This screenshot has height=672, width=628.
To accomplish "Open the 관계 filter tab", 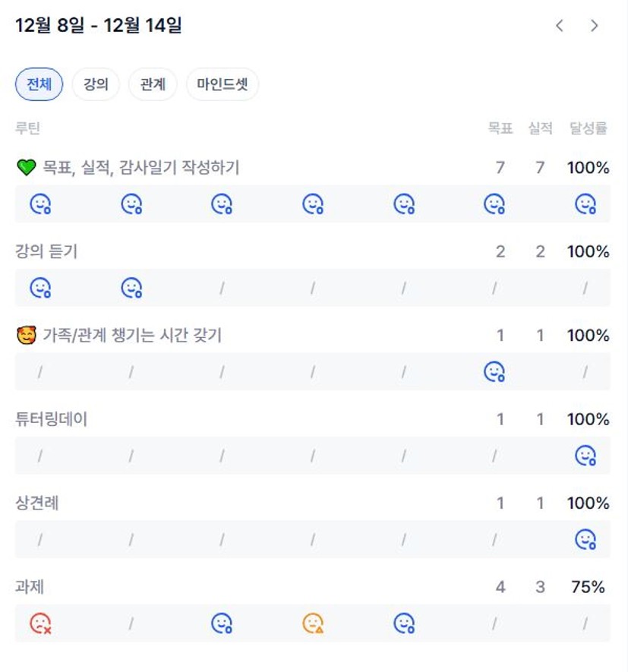I will pos(153,84).
